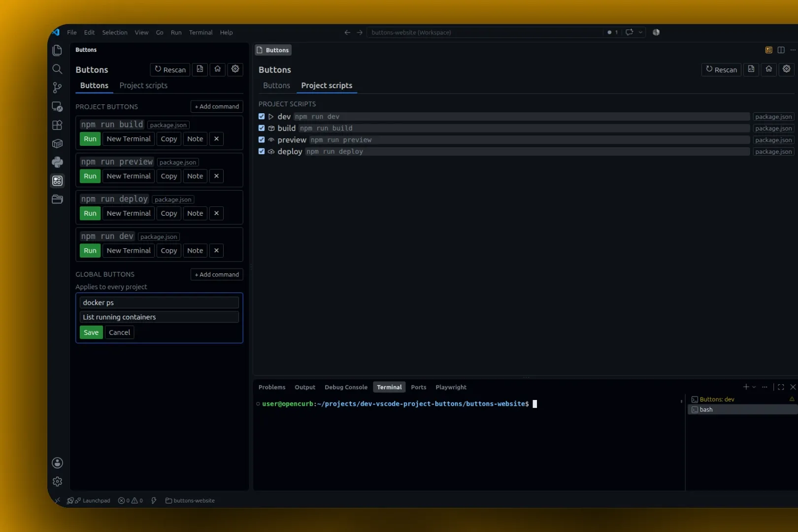Open editor More Actions ellipsis
The height and width of the screenshot is (532, 798).
(793, 50)
